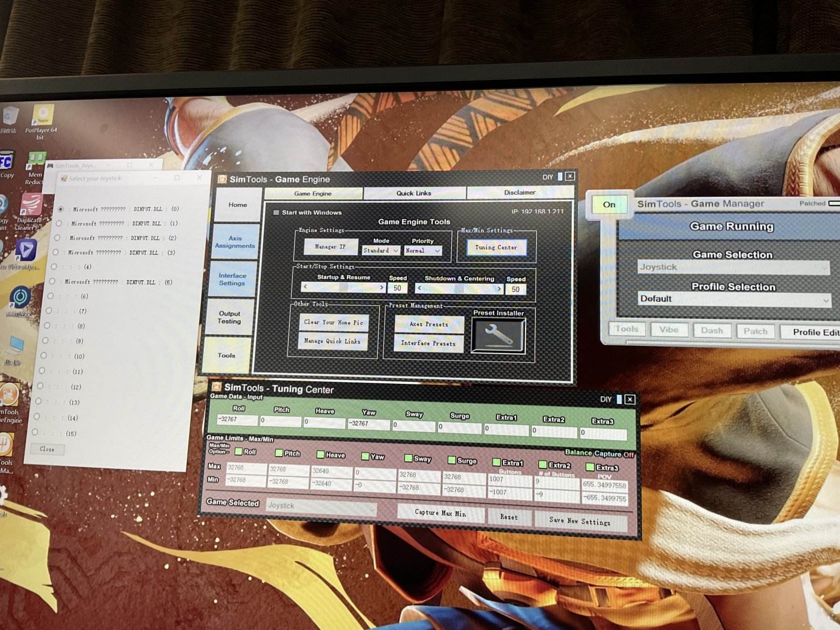Click Shutdown & Centering slider left arrow
Screen dimensions: 840x630
(419, 288)
